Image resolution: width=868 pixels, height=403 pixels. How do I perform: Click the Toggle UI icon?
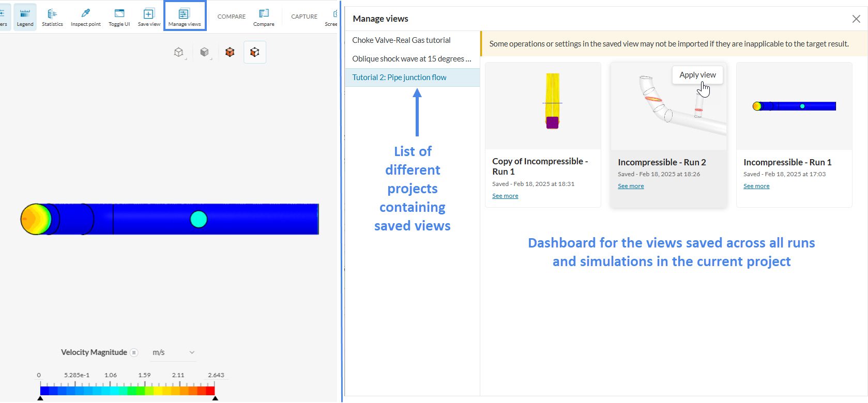(119, 17)
